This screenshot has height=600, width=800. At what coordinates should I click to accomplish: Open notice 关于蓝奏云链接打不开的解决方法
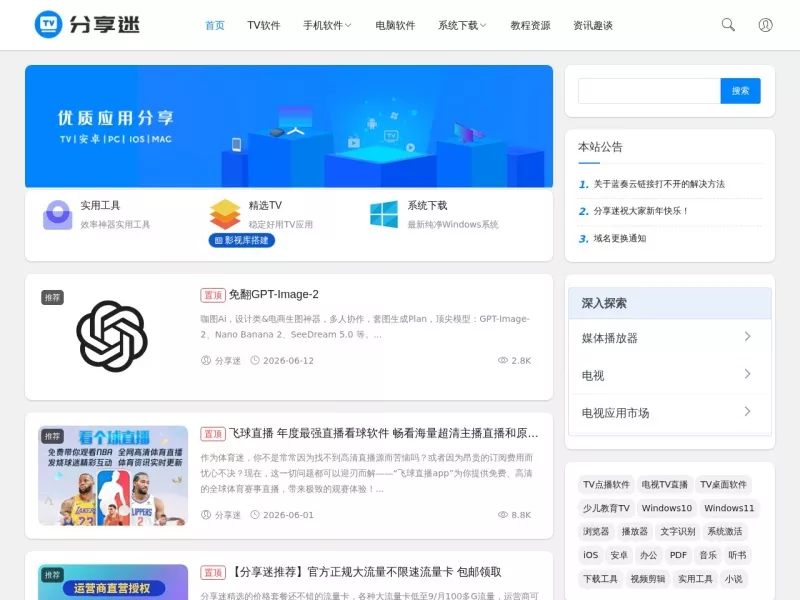[x=659, y=184]
